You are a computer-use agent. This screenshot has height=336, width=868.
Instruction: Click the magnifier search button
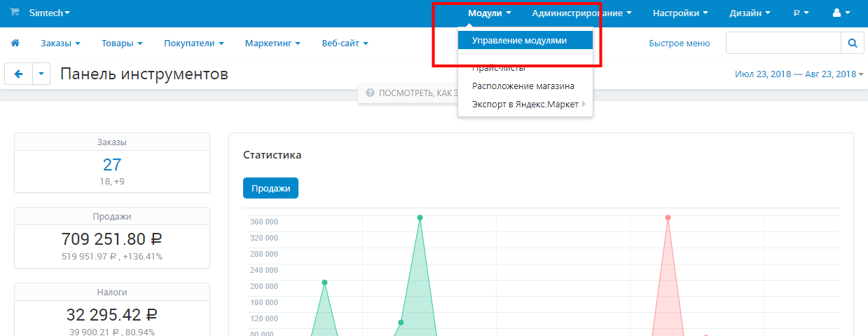coord(853,43)
